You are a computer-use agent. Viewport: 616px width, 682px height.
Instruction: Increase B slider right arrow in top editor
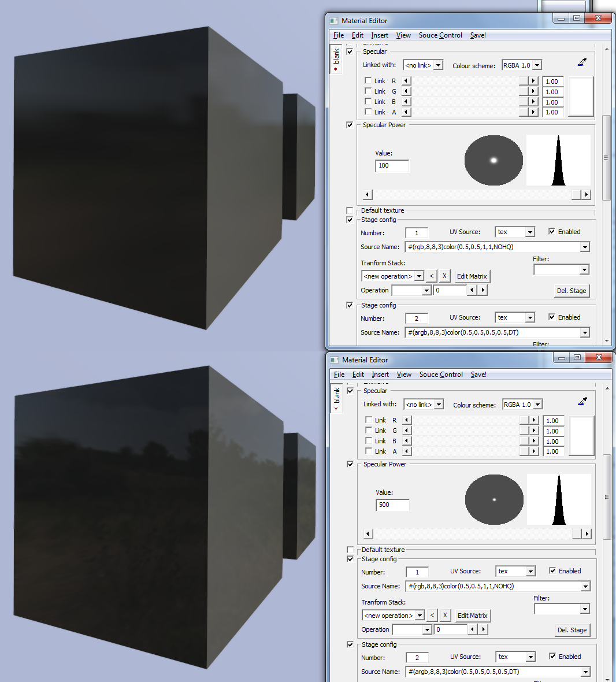point(533,102)
